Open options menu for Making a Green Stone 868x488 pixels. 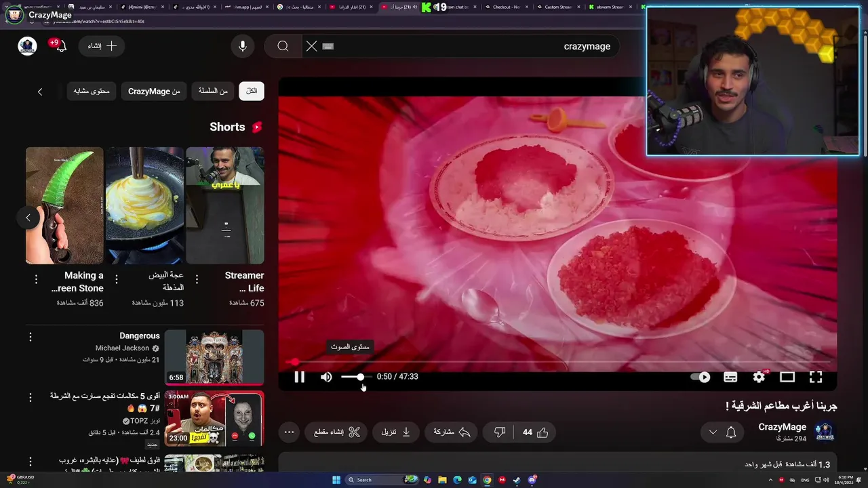click(36, 279)
